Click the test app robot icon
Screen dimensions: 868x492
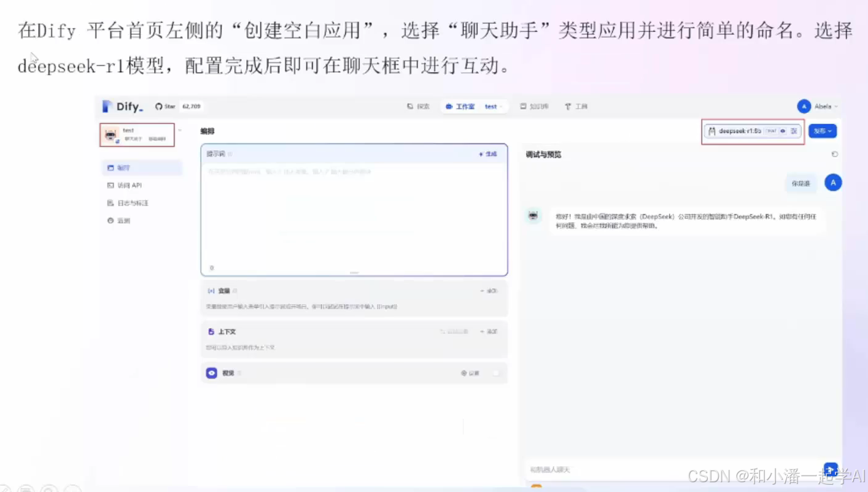[x=111, y=135]
